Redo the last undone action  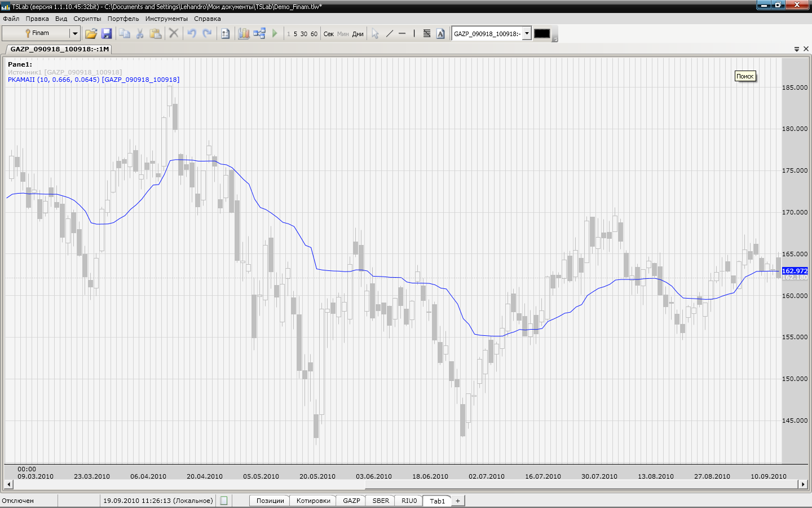[207, 33]
